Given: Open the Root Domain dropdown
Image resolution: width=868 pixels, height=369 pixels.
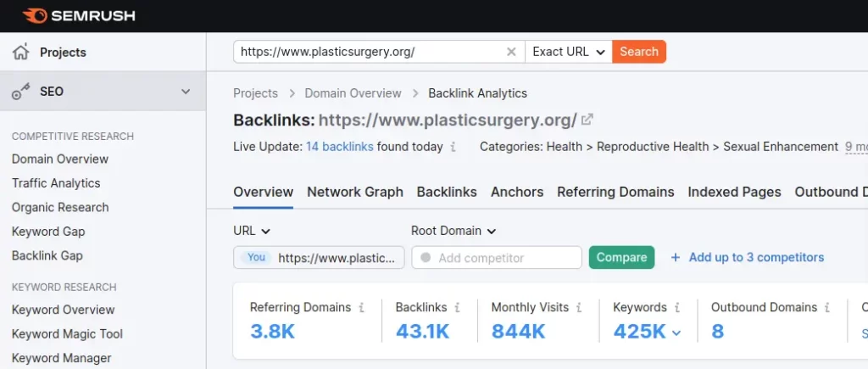Looking at the screenshot, I should coord(454,231).
